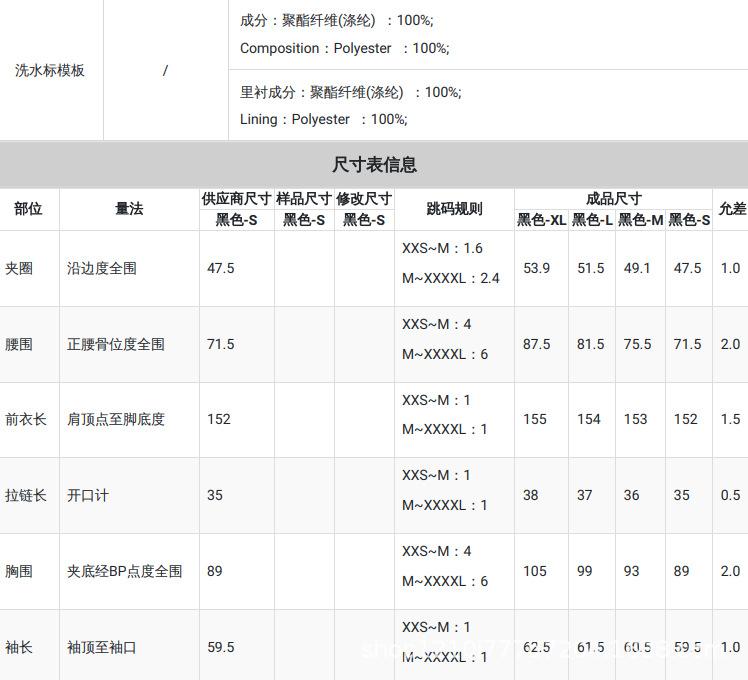Click the 胸围 row label

[19, 571]
